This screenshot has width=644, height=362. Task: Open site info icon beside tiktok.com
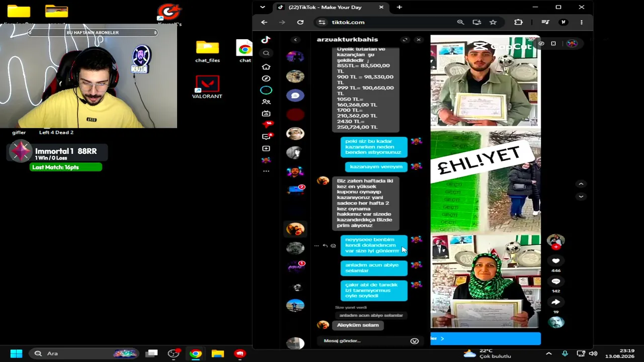[x=322, y=22]
